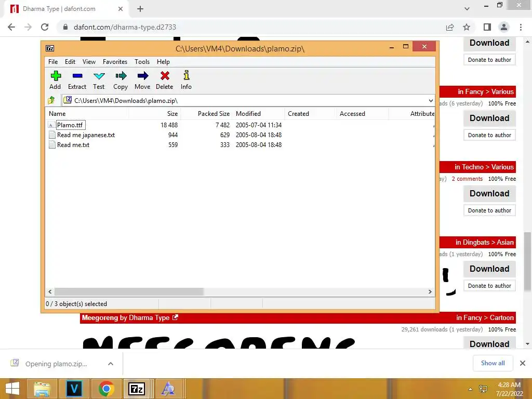Open File Explorer from taskbar
This screenshot has height=399, width=532.
(x=42, y=389)
